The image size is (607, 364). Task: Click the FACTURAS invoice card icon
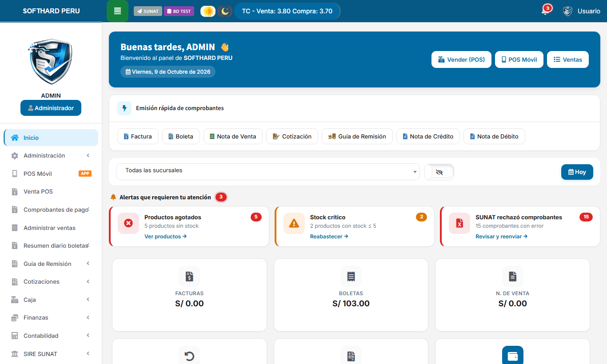[x=189, y=277]
